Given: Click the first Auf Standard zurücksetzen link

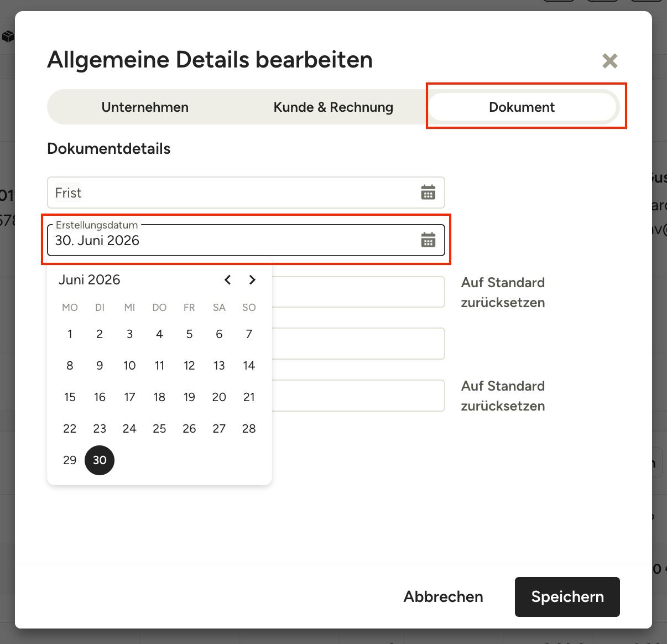Looking at the screenshot, I should point(503,293).
